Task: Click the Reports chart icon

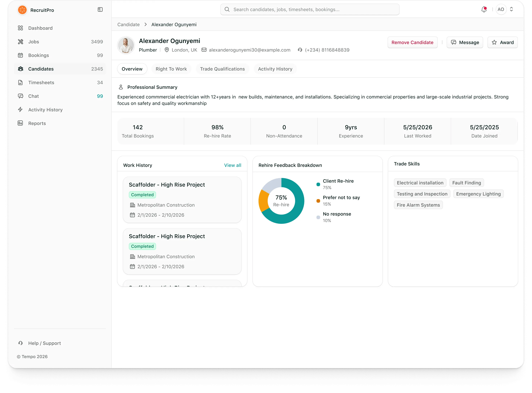Action: (20, 123)
